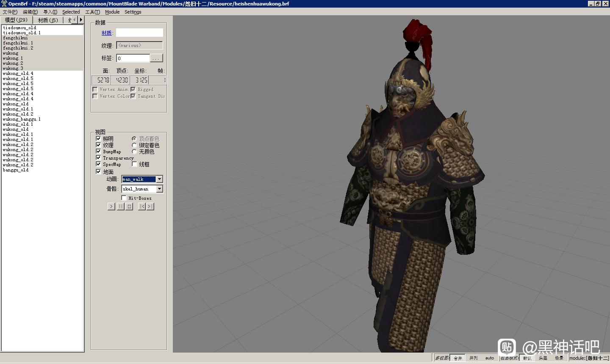Select 默认 default view mode

527,358
